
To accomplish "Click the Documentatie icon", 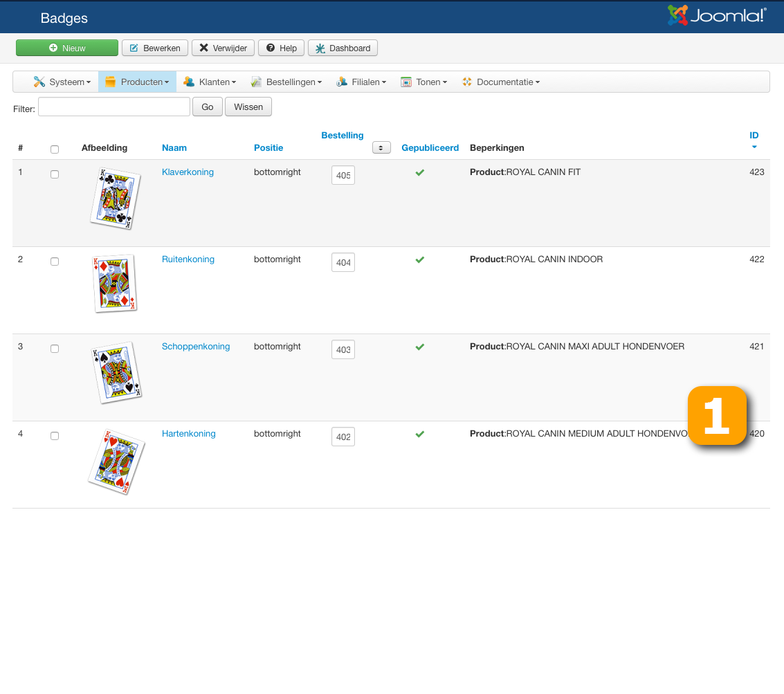I will [x=467, y=82].
